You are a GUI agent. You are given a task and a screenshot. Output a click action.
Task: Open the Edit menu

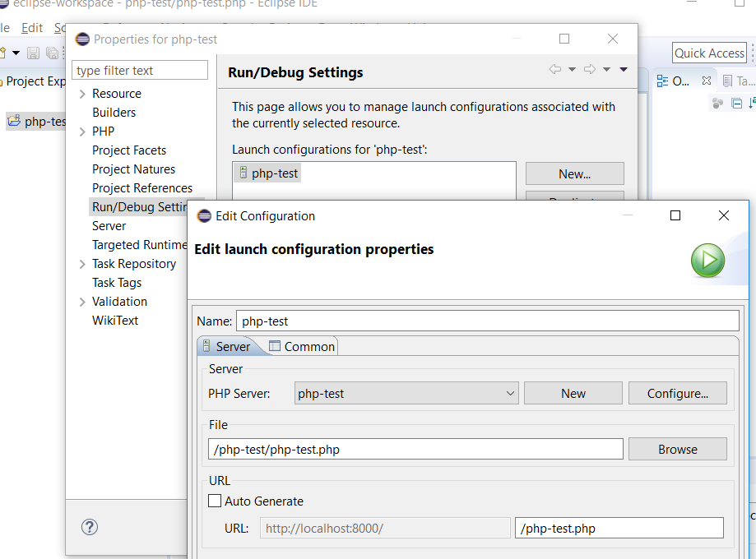pyautogui.click(x=32, y=28)
